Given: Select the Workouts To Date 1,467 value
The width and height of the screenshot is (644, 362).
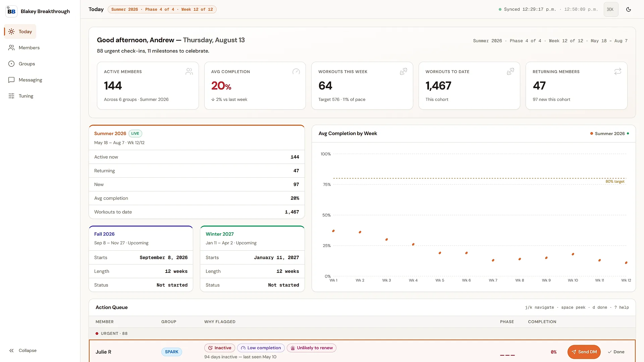Looking at the screenshot, I should [438, 86].
